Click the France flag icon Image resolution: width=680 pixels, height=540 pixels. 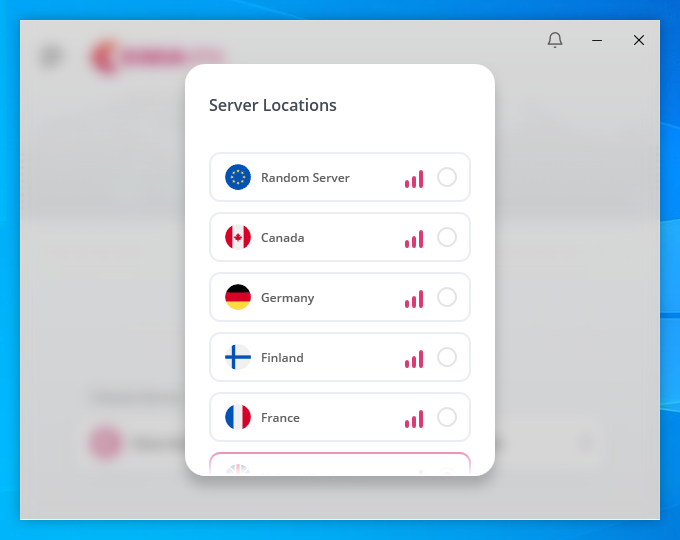point(238,418)
